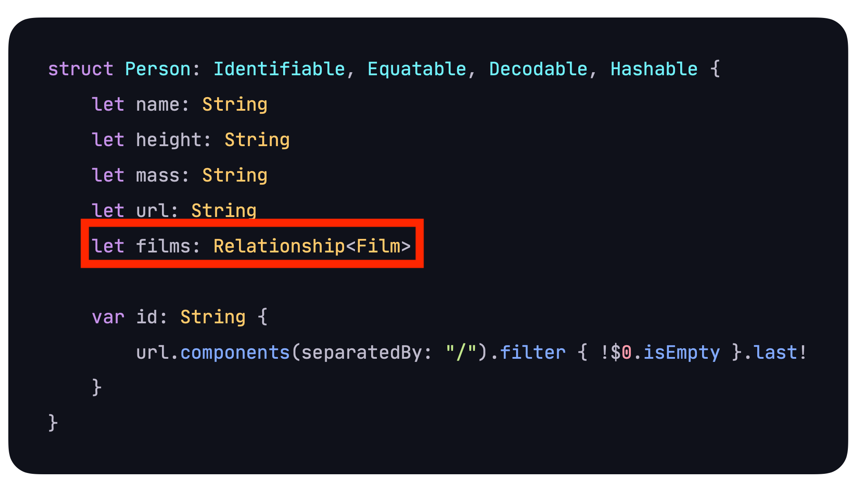
Task: Click the isEmpty property
Action: (682, 353)
